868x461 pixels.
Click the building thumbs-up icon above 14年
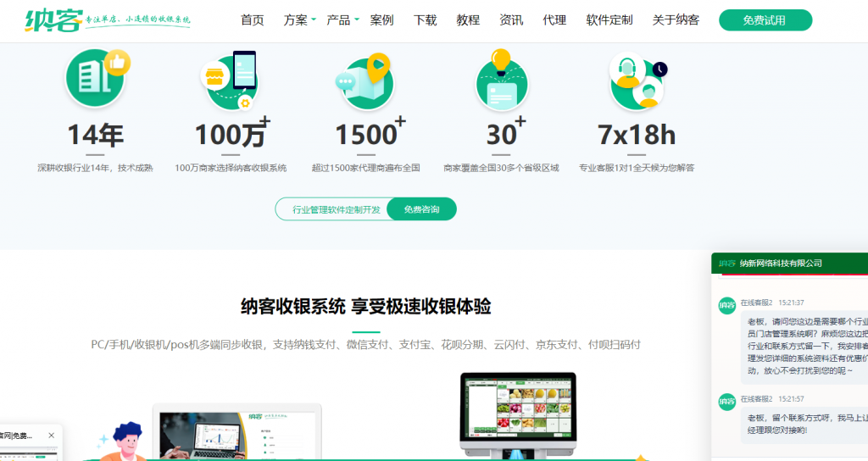[97, 77]
